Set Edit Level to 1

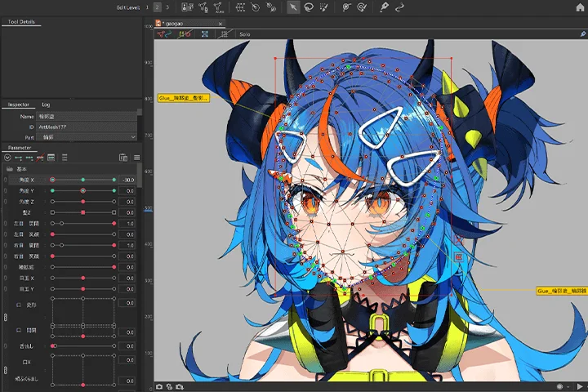coord(147,7)
